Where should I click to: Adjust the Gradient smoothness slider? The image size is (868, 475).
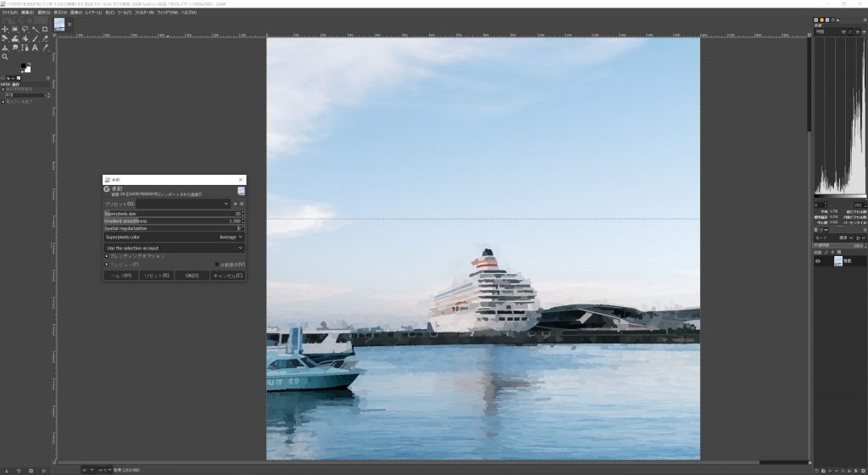pos(172,221)
